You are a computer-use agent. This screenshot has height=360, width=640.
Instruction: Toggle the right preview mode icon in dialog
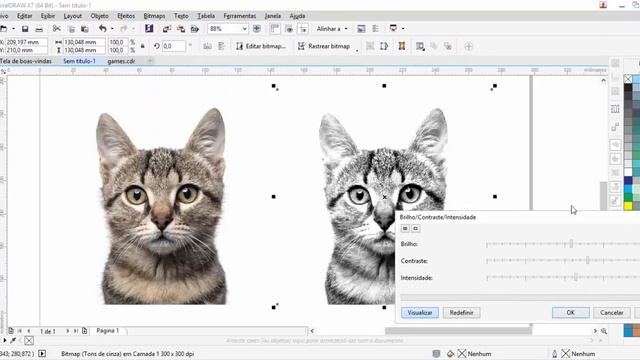point(416,229)
